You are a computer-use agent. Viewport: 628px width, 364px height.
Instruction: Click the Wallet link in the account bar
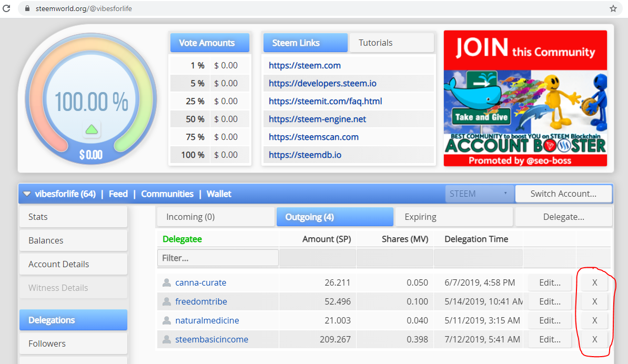(x=219, y=194)
